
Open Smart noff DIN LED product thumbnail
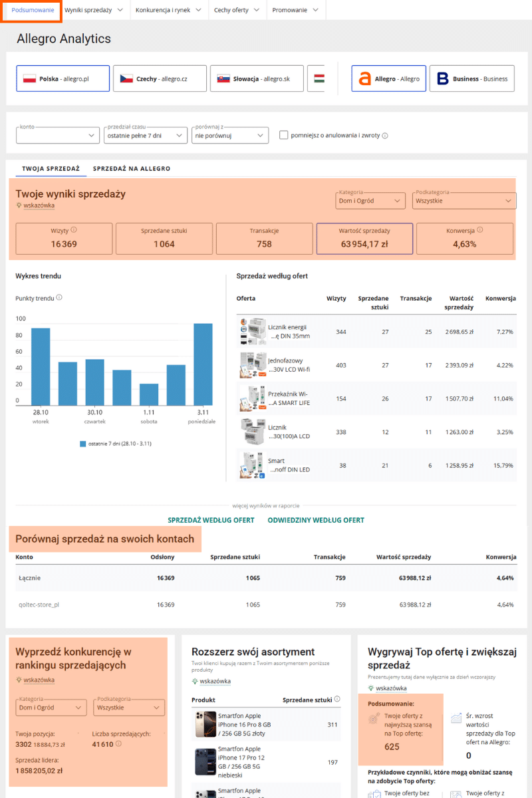252,465
